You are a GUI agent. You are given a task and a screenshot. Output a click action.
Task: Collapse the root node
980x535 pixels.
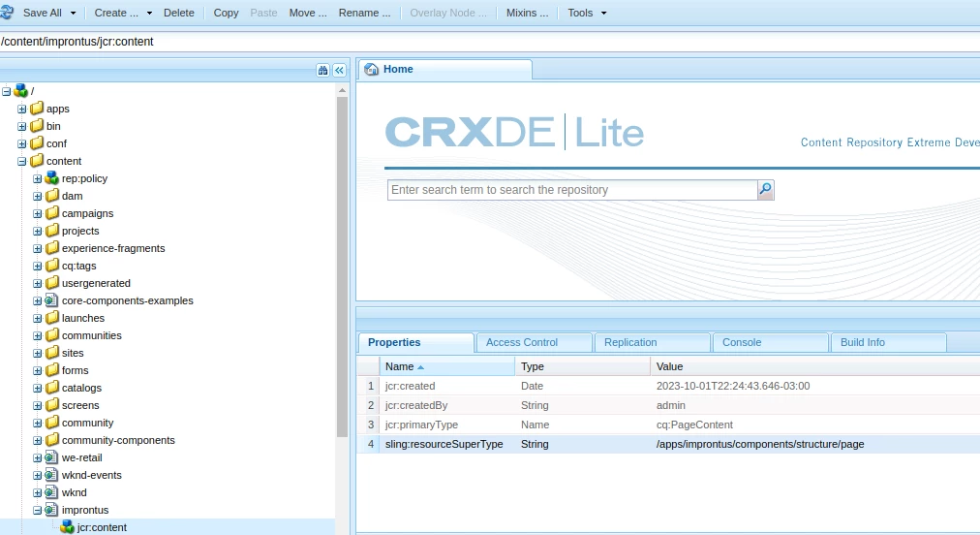(x=6, y=91)
